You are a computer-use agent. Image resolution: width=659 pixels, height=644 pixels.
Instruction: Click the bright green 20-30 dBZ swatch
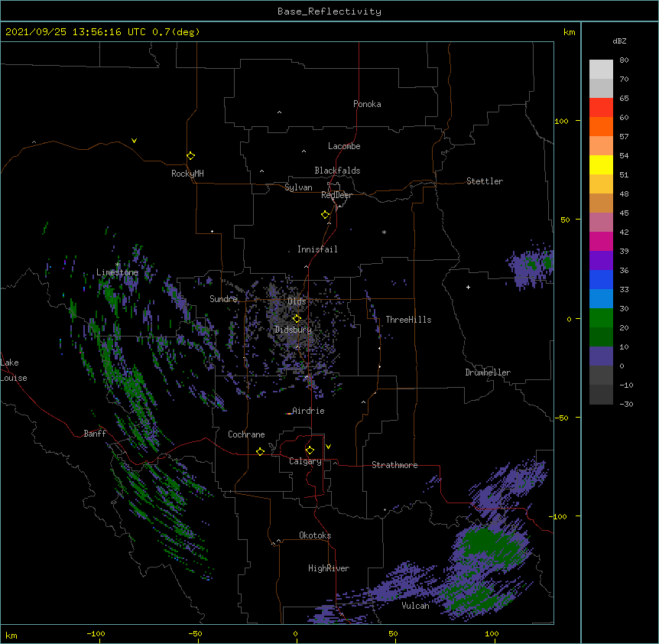(601, 318)
